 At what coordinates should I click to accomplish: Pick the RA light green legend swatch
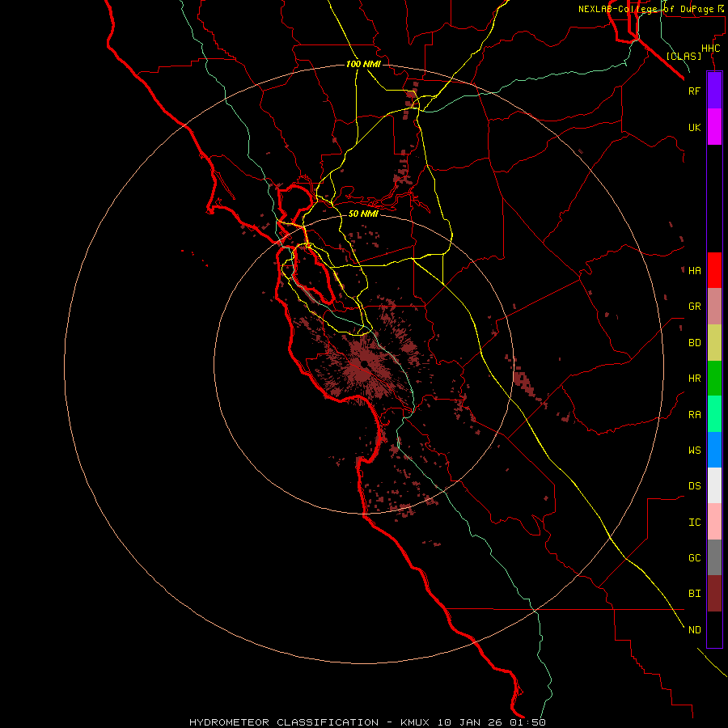[x=714, y=414]
